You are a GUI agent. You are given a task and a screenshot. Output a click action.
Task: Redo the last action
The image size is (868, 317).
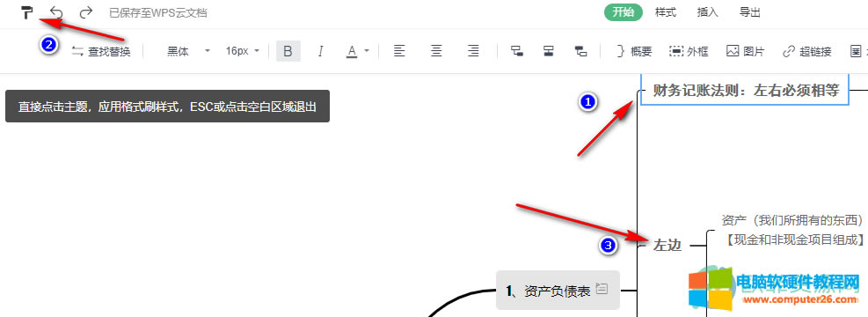(86, 12)
